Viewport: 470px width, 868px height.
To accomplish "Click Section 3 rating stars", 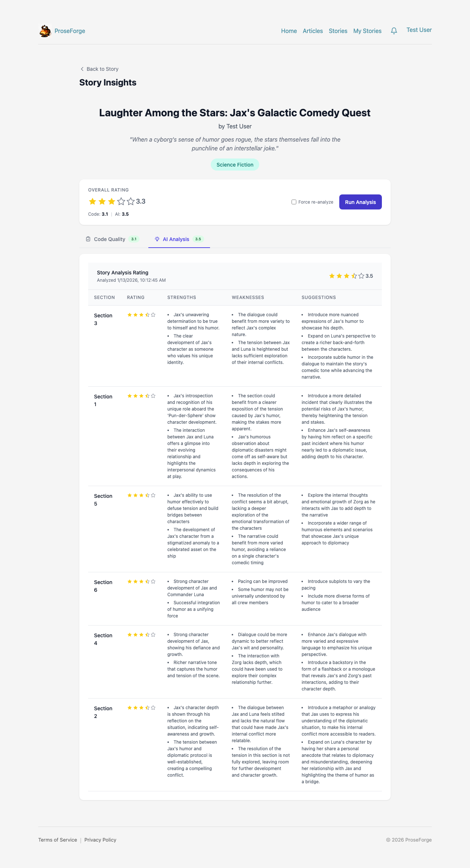I will pyautogui.click(x=141, y=315).
